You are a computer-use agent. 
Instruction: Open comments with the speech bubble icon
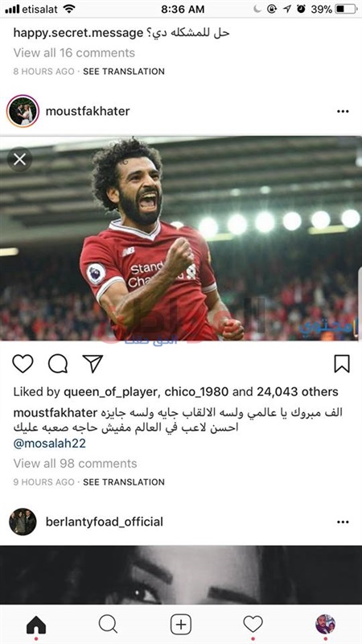(x=58, y=364)
